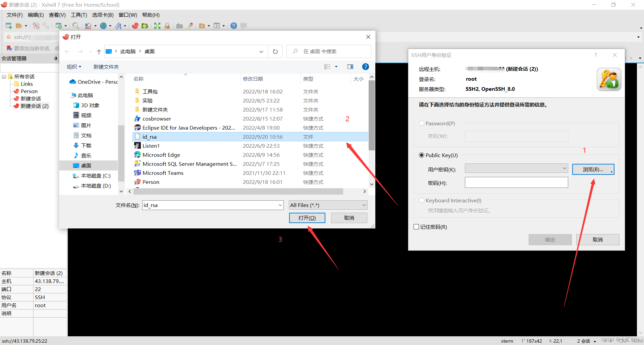Click the file list horizontal scrollbar

click(x=238, y=192)
